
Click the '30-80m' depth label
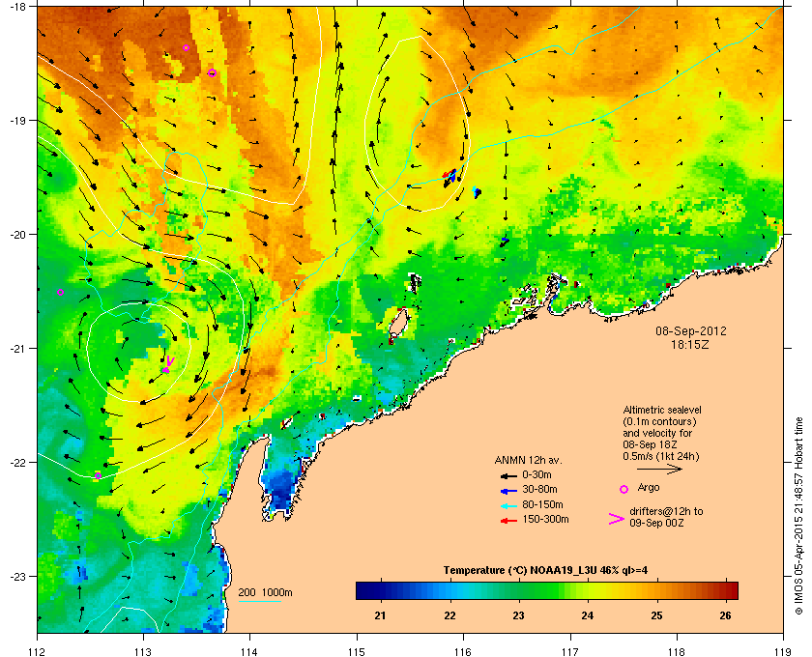point(539,489)
